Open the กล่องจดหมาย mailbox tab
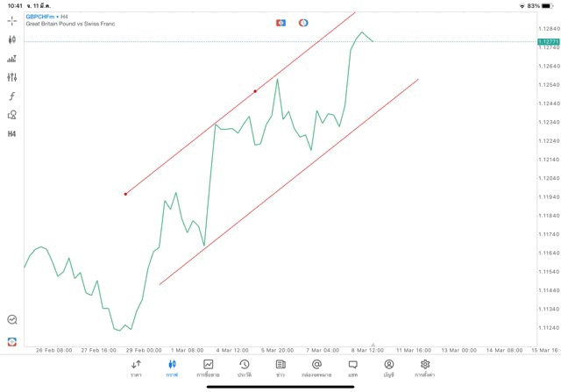Screen dimensions: 561x392 [x=316, y=367]
